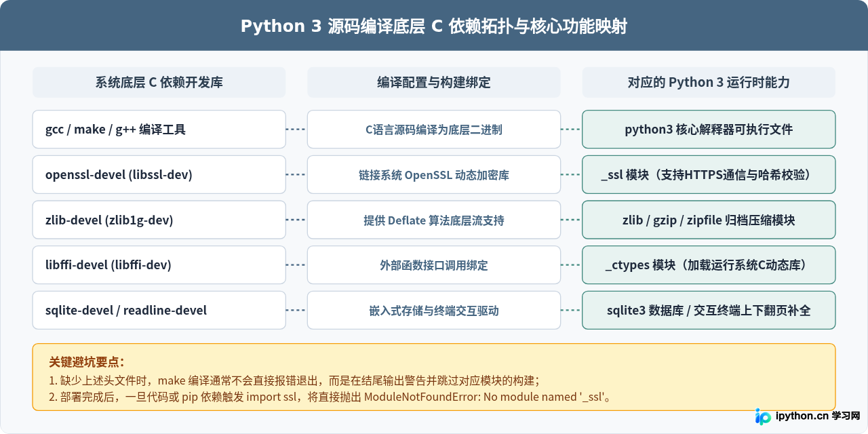
Task: Click the 'zlib-devel (zlib1g-dev)' box
Action: coord(159,220)
